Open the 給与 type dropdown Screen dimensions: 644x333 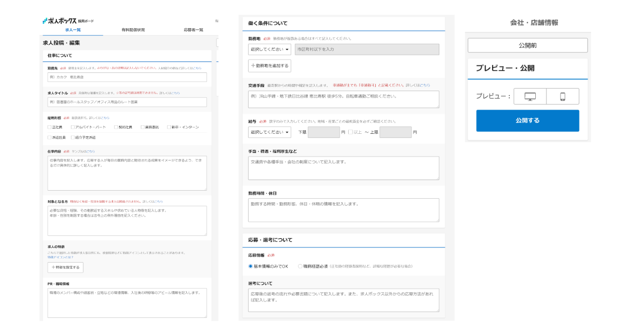click(x=270, y=132)
